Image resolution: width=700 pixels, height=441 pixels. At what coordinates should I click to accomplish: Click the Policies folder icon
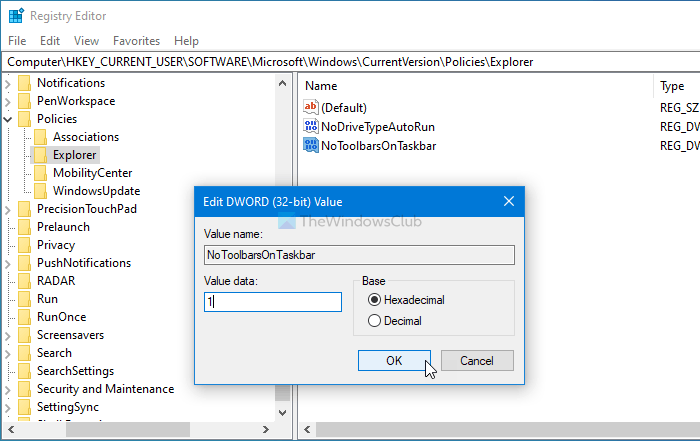pos(25,119)
